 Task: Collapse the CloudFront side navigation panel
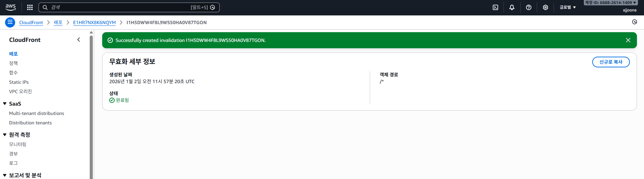[x=79, y=40]
